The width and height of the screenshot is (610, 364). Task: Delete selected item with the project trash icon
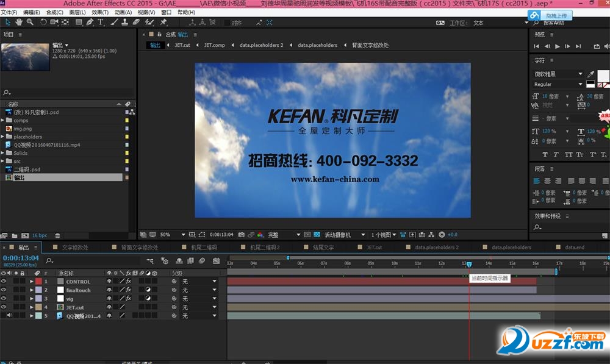point(57,235)
